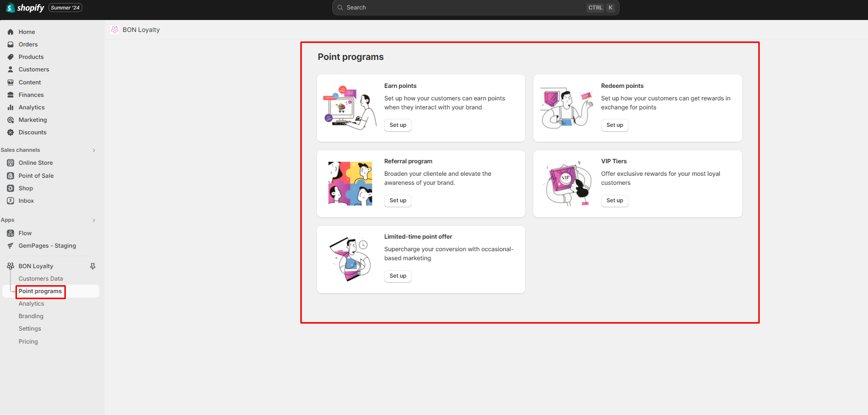Open the Discounts page
The height and width of the screenshot is (415, 868).
tap(32, 132)
